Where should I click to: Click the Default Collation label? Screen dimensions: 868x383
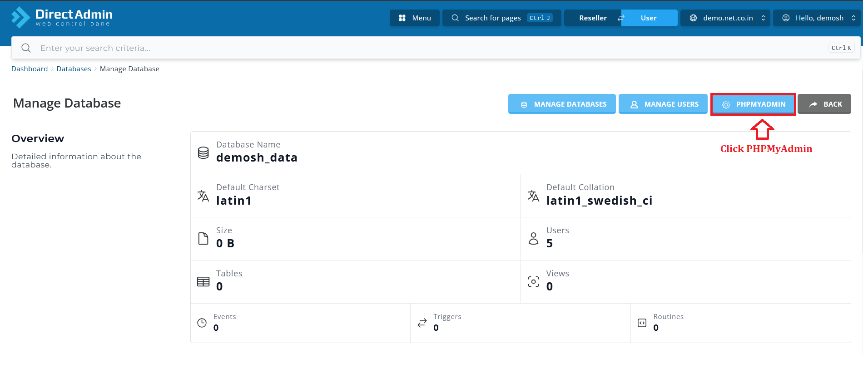pyautogui.click(x=580, y=187)
